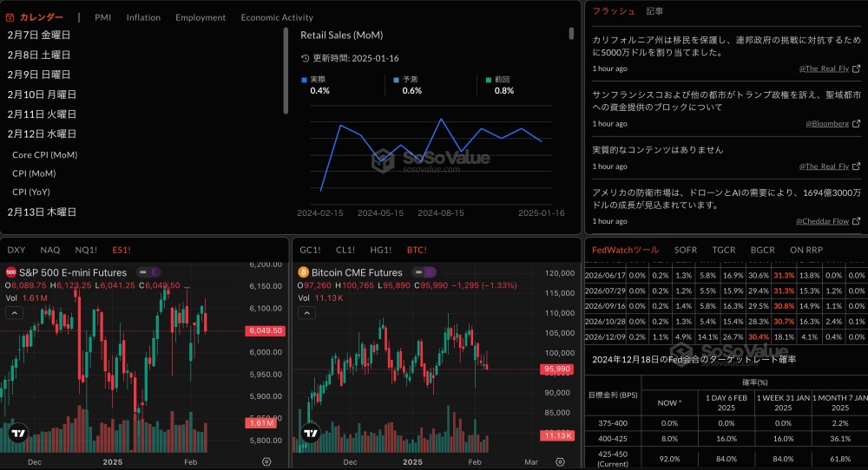Click blue 実際 legend color square
This screenshot has width=868, height=470.
[x=304, y=80]
